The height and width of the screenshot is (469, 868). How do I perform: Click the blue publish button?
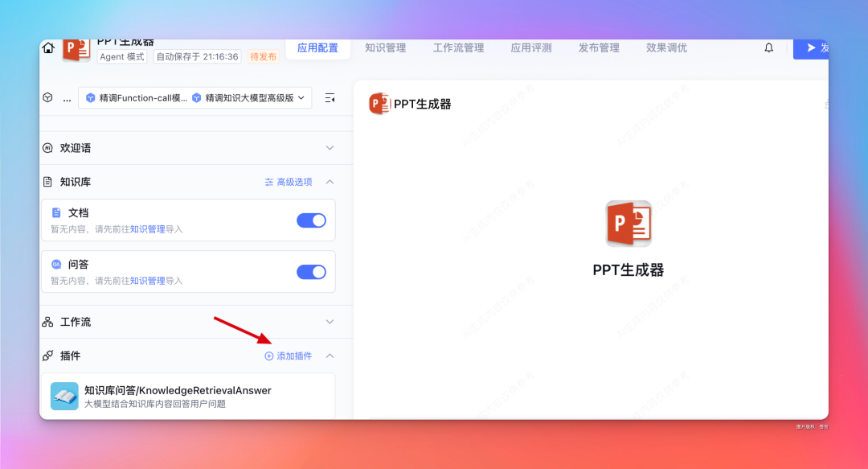tap(811, 49)
